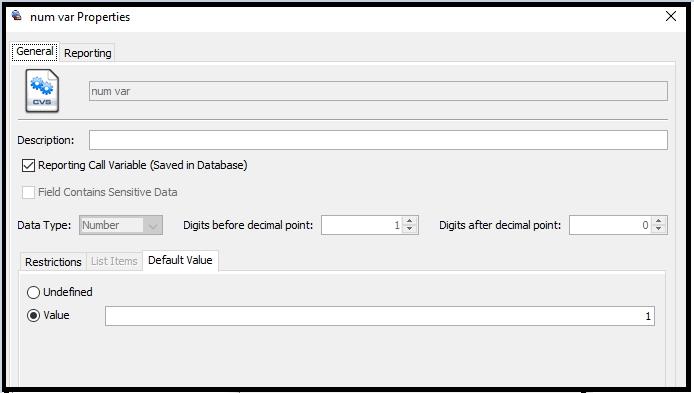The image size is (694, 393).
Task: Click the 'Data Type:' label
Action: [44, 225]
